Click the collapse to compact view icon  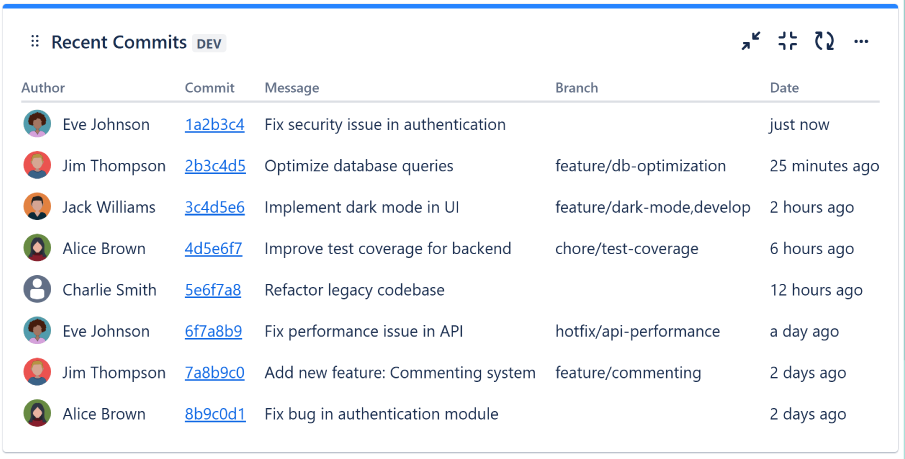point(787,41)
